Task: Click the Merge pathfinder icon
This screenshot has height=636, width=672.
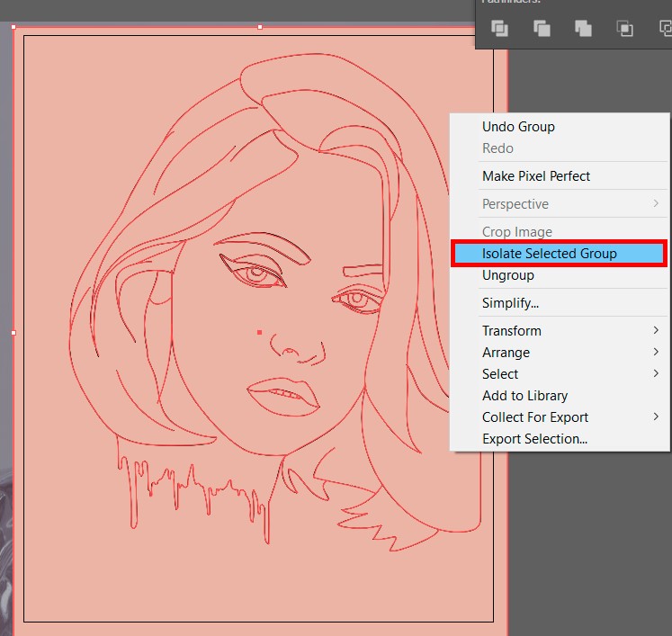Action: click(x=583, y=28)
